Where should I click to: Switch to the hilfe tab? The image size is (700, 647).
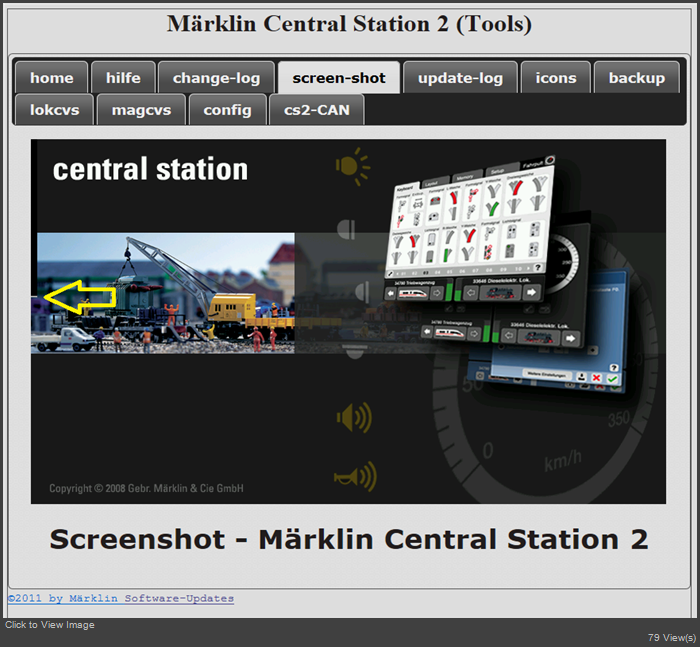click(123, 78)
